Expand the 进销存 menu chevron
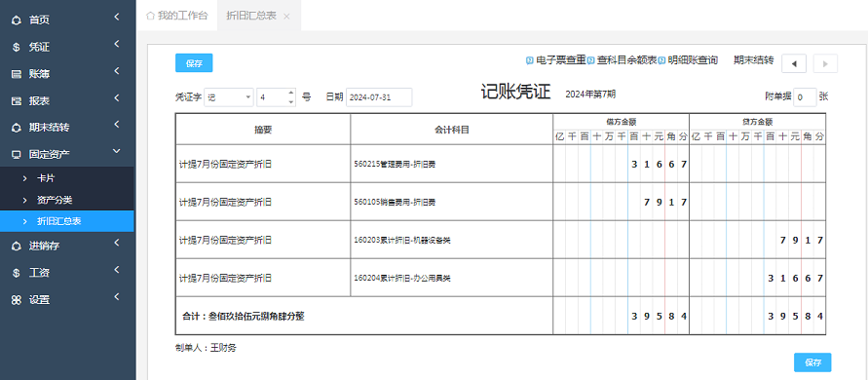 point(117,244)
